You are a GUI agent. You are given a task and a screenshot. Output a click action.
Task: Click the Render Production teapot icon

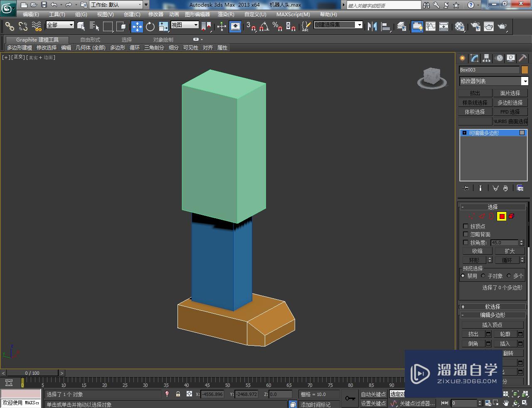point(503,27)
